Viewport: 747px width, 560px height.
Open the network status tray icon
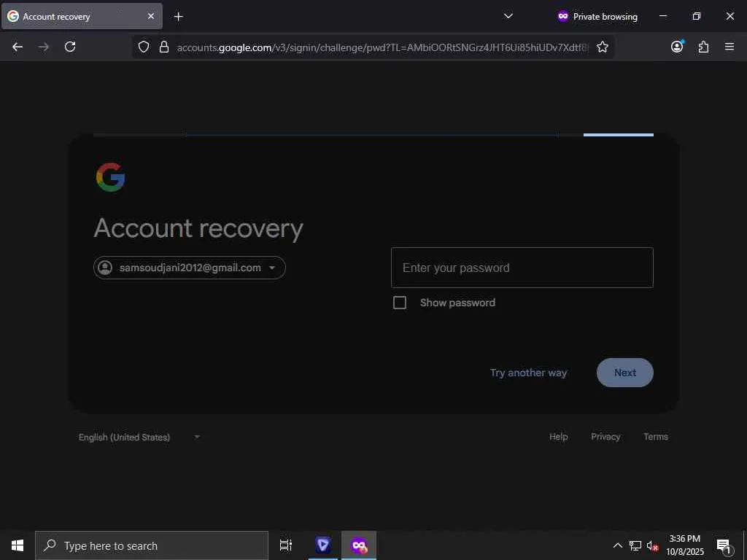635,545
